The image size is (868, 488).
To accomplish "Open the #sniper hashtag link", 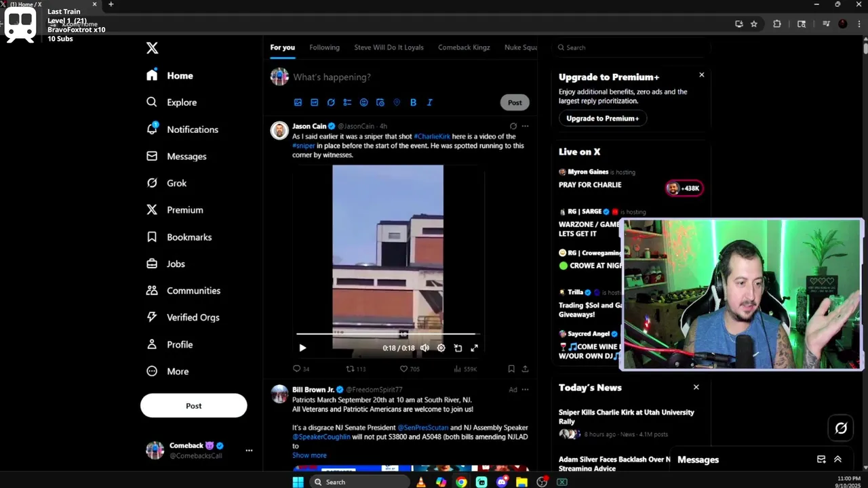I will [x=304, y=146].
